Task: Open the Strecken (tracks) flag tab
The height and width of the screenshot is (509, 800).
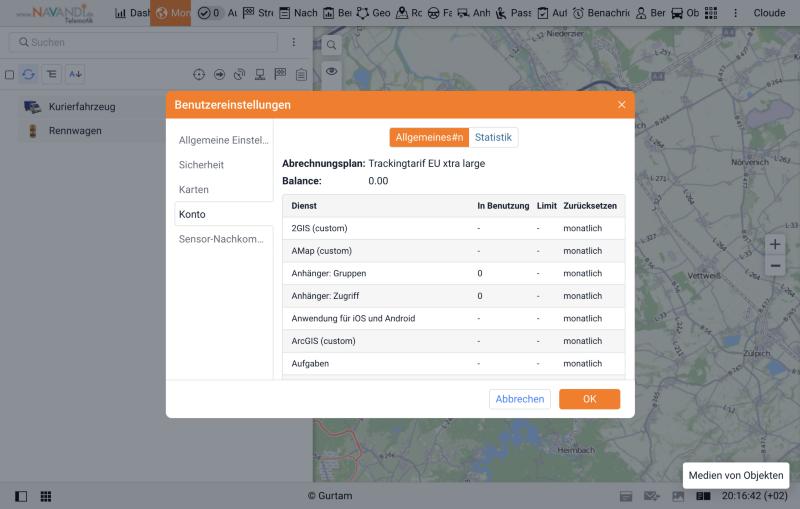Action: click(258, 13)
